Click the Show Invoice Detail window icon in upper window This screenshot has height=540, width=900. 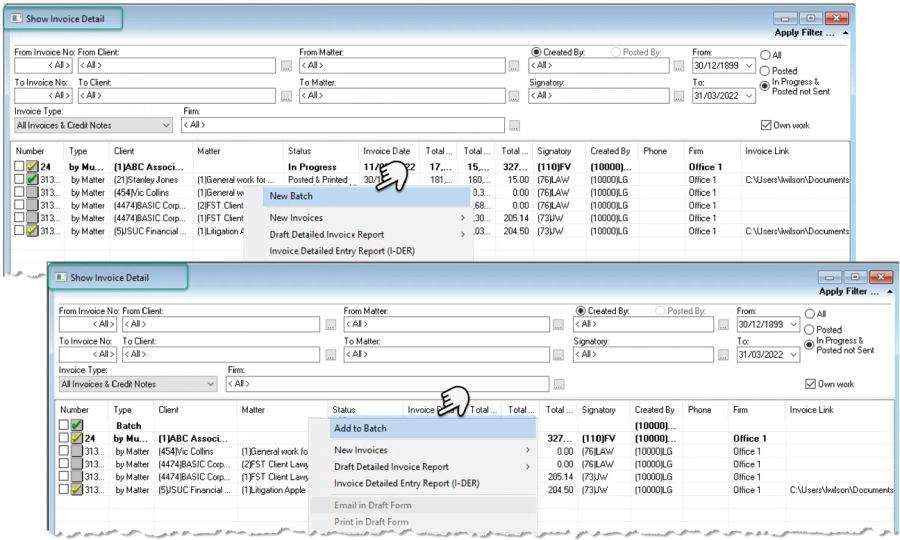point(16,18)
